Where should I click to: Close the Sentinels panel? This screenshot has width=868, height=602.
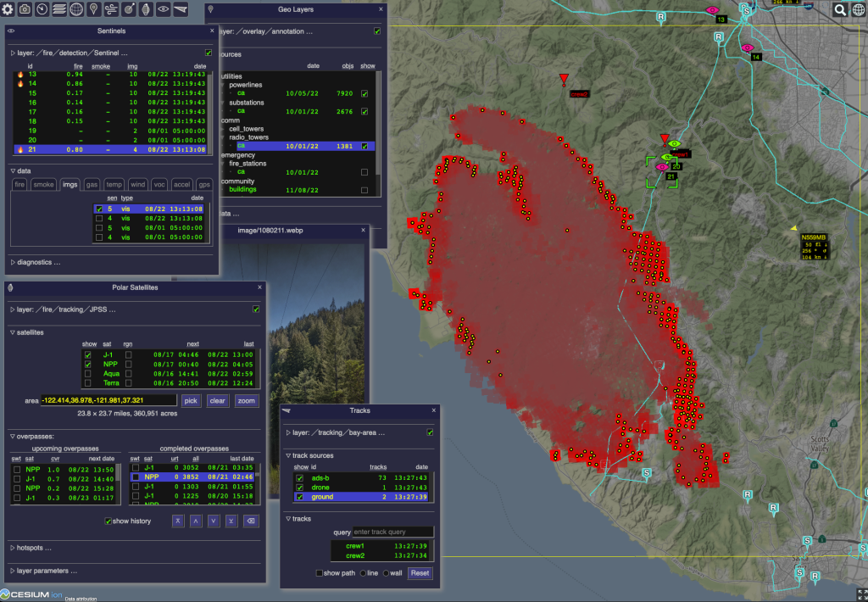pyautogui.click(x=212, y=31)
